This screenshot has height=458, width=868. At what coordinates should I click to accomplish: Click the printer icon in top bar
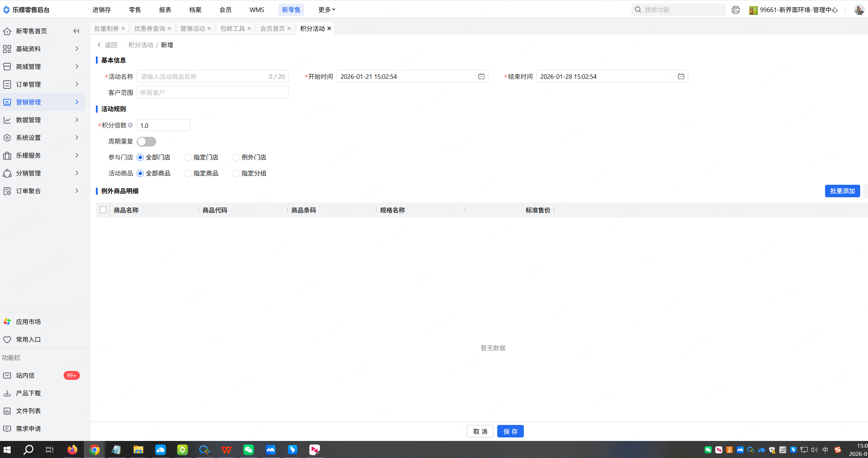click(736, 10)
